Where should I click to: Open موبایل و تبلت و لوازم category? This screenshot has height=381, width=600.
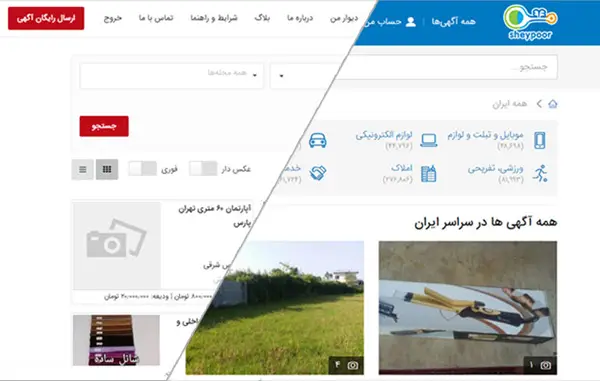[x=485, y=135]
